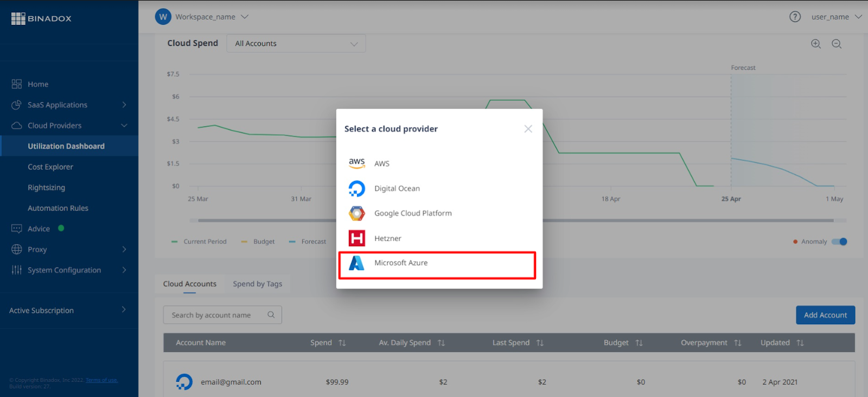868x397 pixels.
Task: Click the search magnifier icon
Action: click(x=271, y=315)
